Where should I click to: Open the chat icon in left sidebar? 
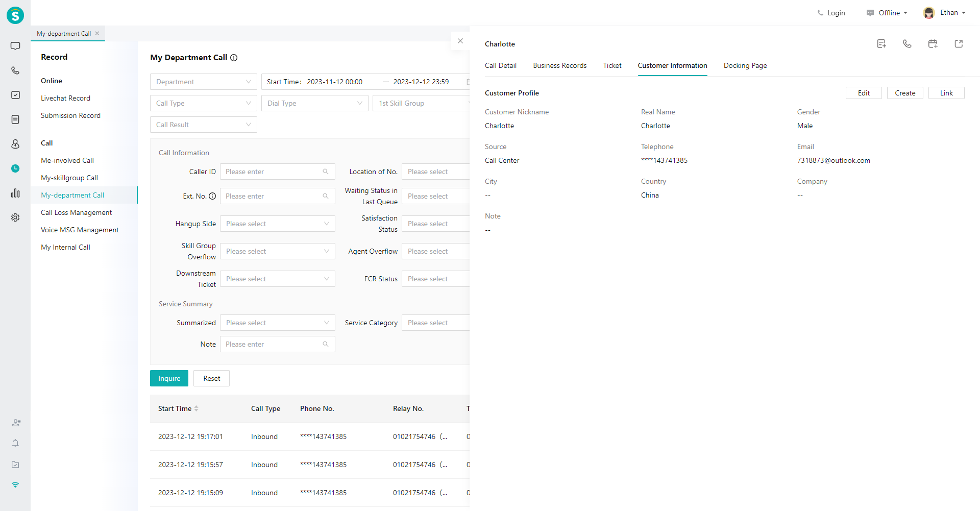click(x=15, y=46)
